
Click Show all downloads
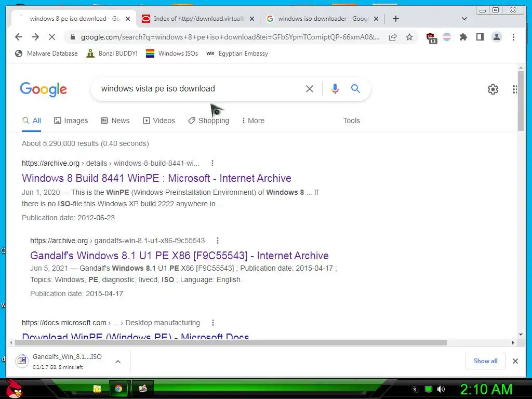tap(486, 361)
